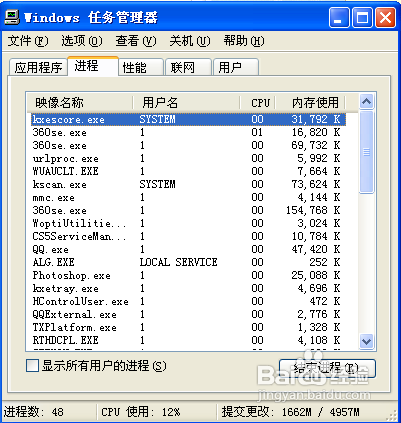Image resolution: width=401 pixels, height=423 pixels.
Task: Select the 360se.exe row using 16,820 K
Action: tap(188, 132)
